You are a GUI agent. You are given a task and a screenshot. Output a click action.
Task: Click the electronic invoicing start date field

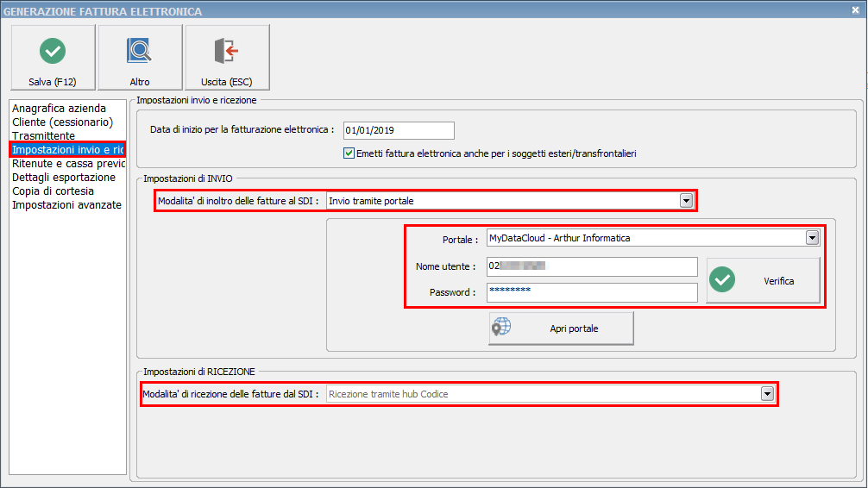click(398, 130)
